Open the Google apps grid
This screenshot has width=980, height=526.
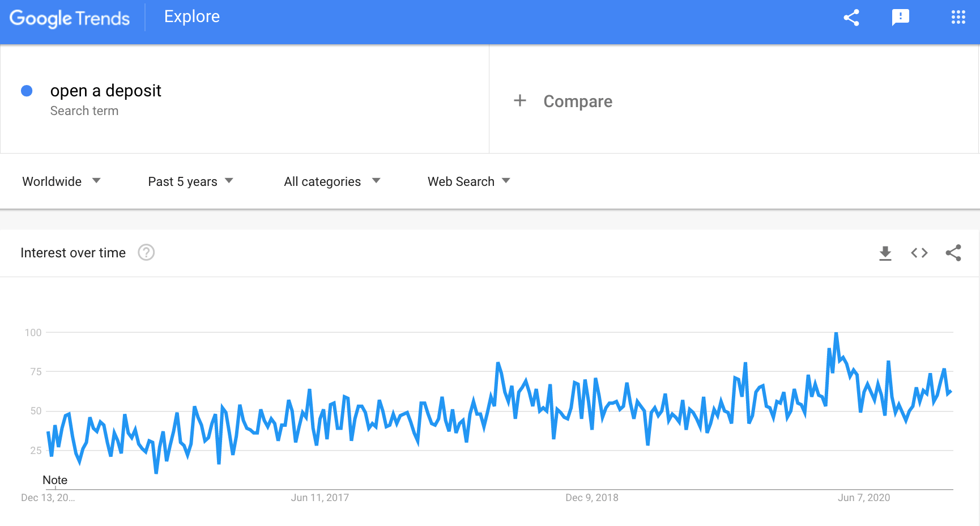click(x=958, y=18)
